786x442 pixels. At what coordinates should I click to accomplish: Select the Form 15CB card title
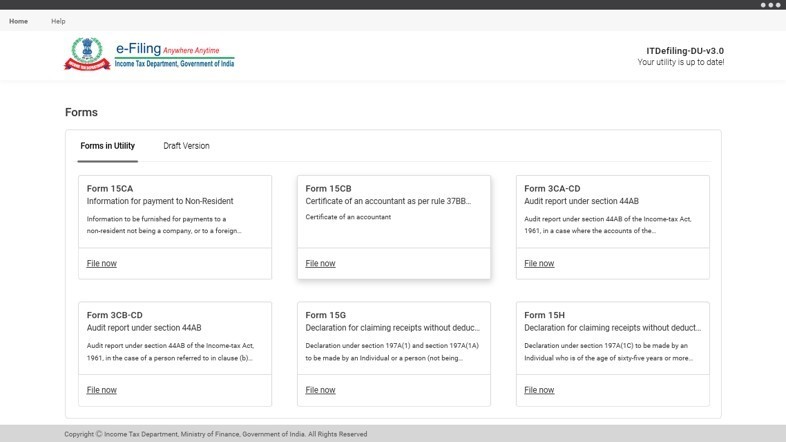pos(329,189)
